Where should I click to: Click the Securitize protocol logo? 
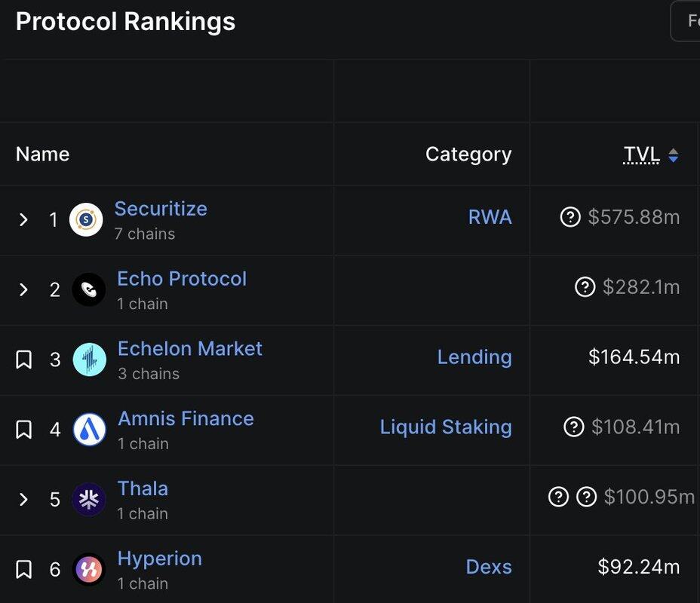click(x=86, y=219)
